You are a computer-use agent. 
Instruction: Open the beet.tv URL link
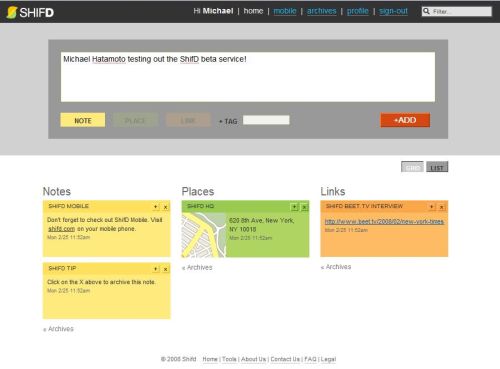384,221
